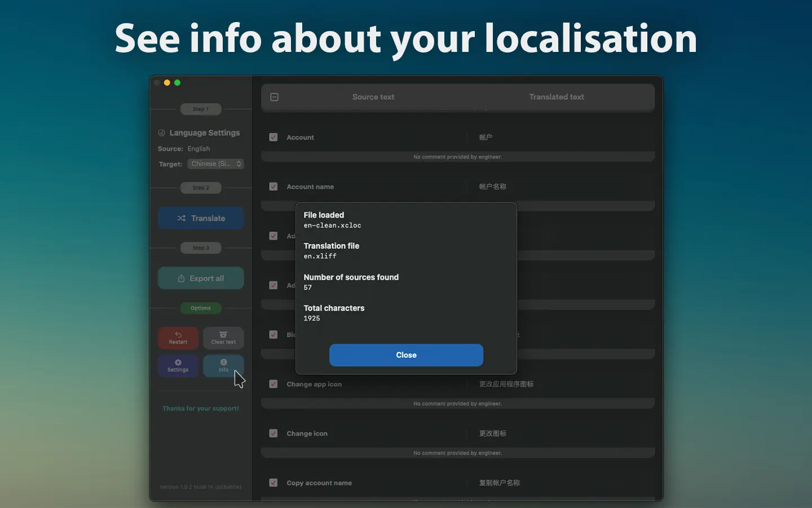This screenshot has width=812, height=508.
Task: Click the Translated text column header
Action: (556, 97)
